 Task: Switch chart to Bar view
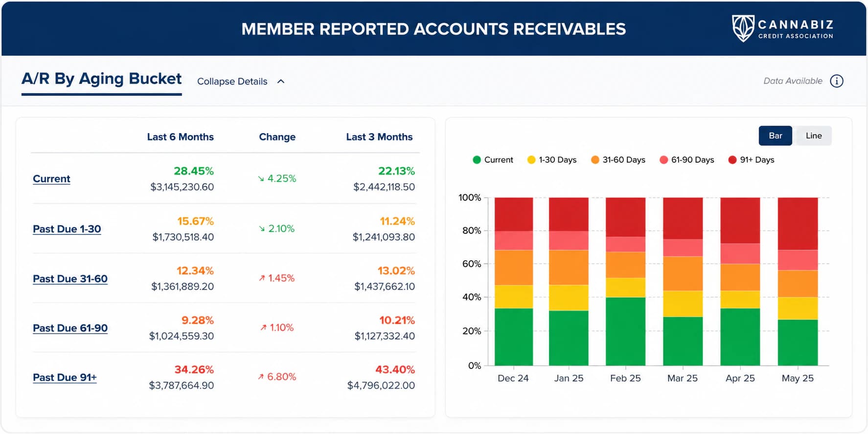coord(775,136)
